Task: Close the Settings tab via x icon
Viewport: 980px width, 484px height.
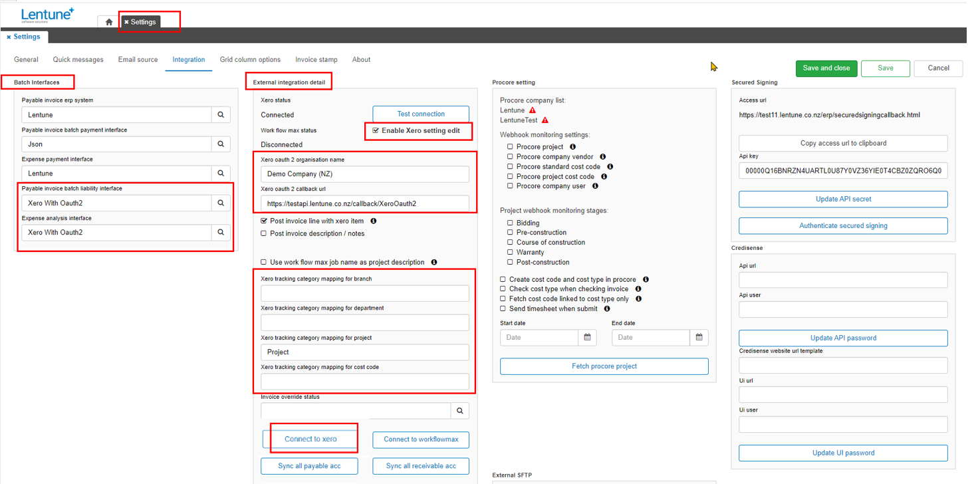Action: pos(126,22)
